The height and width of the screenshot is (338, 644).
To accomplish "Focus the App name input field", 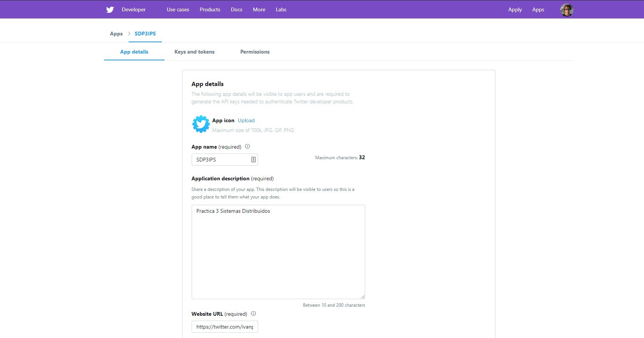I will click(225, 160).
